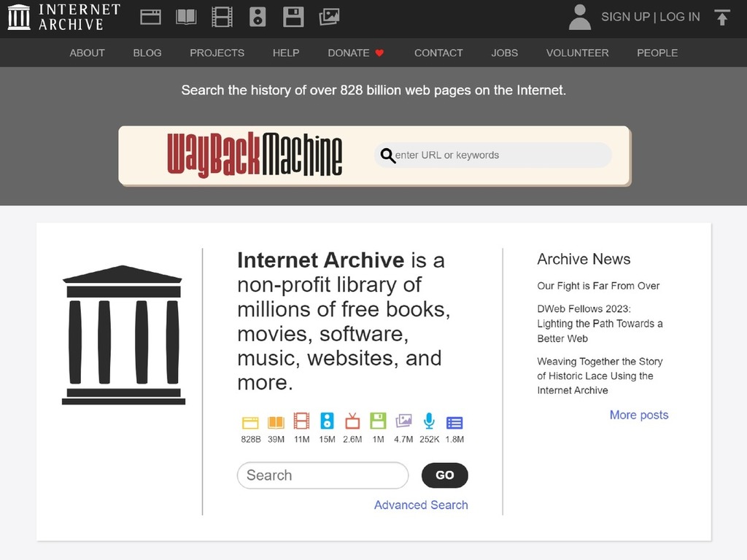Click the red heart next to Donate

point(379,52)
